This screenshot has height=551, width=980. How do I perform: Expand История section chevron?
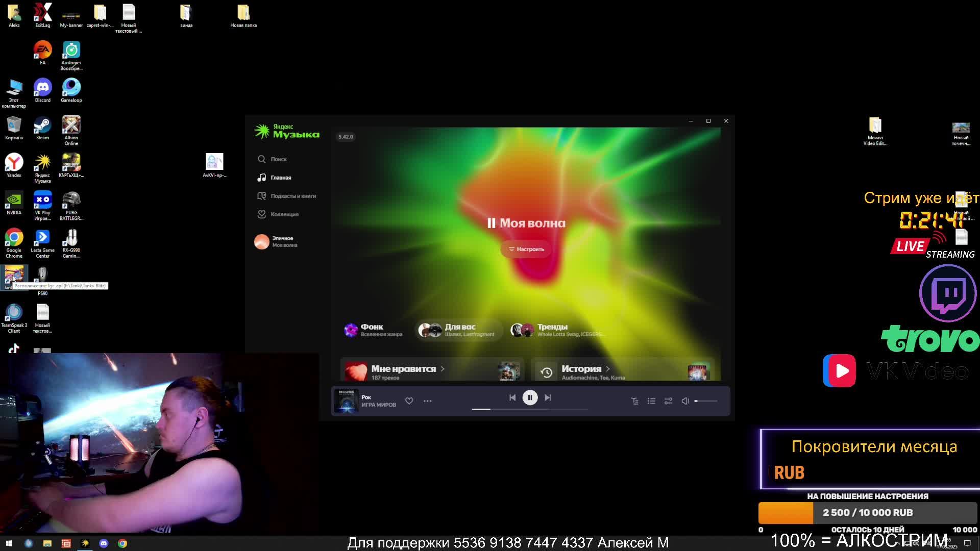608,369
